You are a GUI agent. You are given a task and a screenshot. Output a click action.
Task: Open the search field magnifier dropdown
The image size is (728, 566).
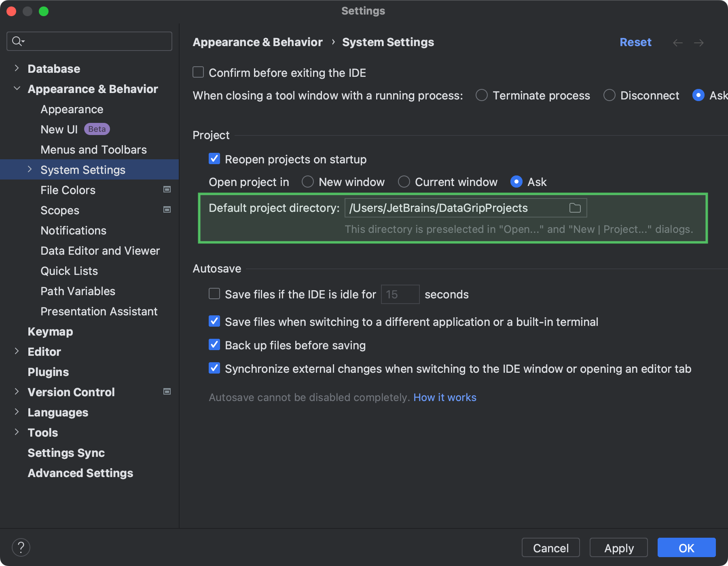point(17,41)
